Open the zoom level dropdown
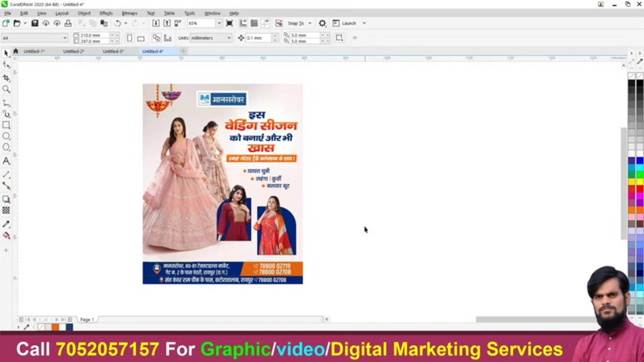This screenshot has width=644, height=362. 219,23
